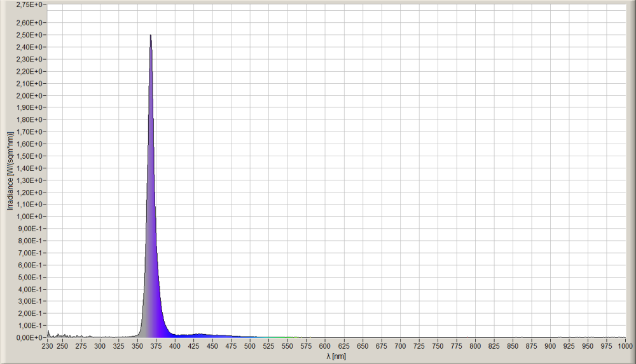This screenshot has height=364, width=636.
Task: Click the 1,00E+0 y-axis tick label
Action: tap(29, 217)
